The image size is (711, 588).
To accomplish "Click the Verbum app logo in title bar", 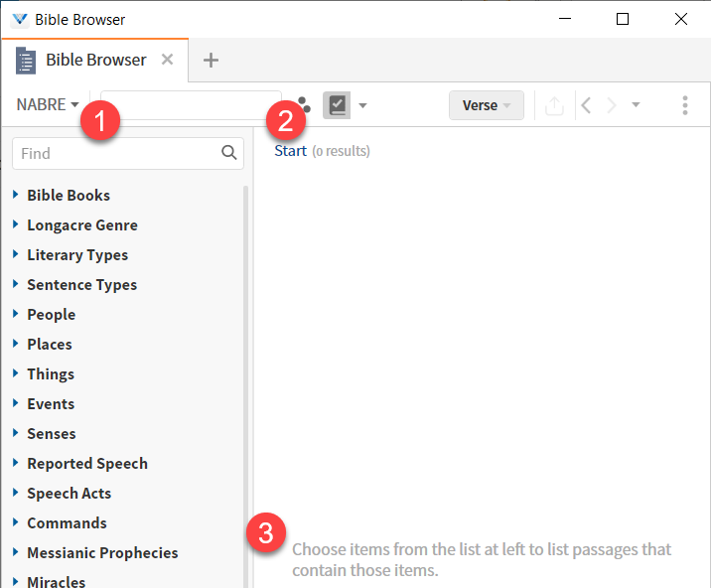I will pos(20,20).
